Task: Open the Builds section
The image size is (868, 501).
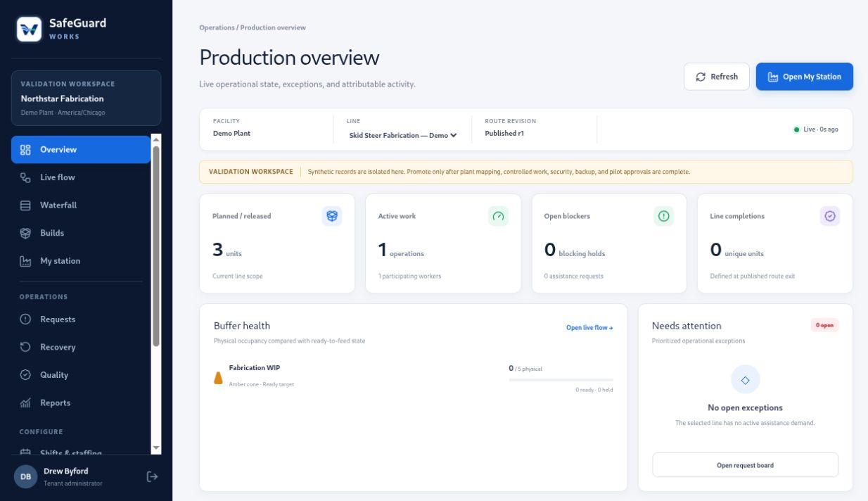Action: pos(81,233)
